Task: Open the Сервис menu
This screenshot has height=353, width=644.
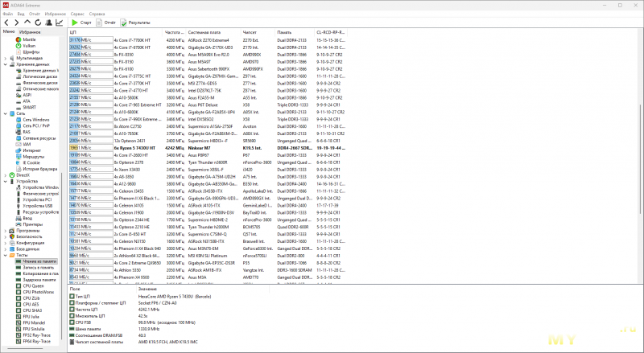Action: point(77,14)
